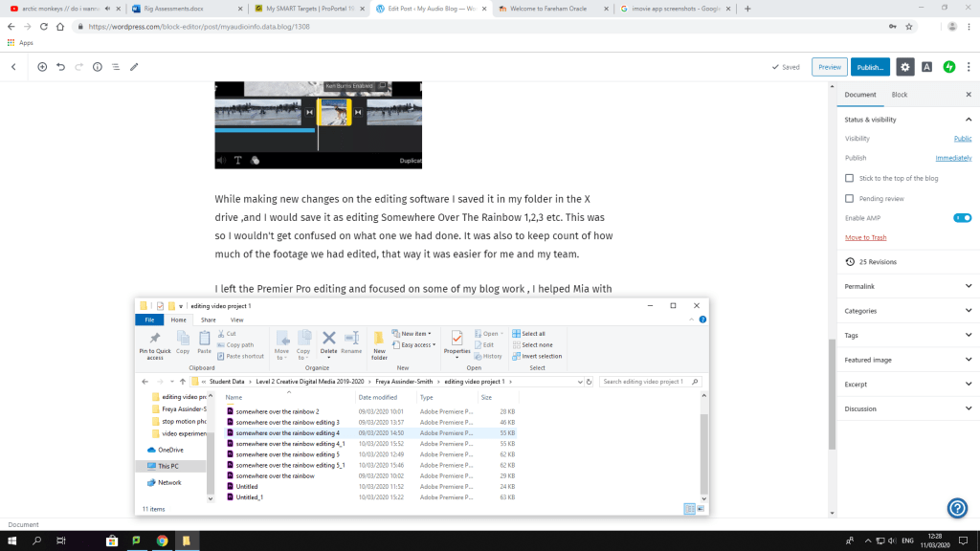Go back using the left chevron
The image size is (980, 551).
point(13,67)
